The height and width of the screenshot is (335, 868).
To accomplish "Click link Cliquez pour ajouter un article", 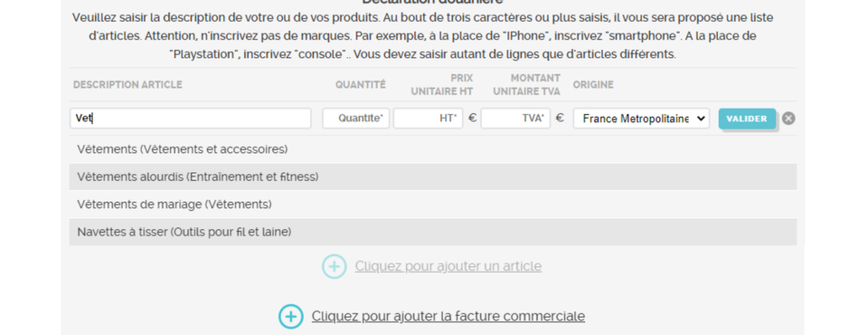I will [x=448, y=266].
